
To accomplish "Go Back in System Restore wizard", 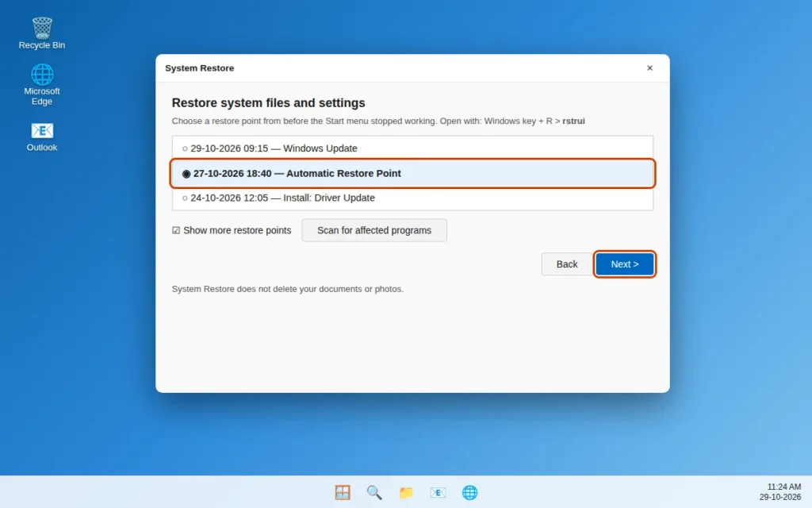I will click(x=566, y=264).
